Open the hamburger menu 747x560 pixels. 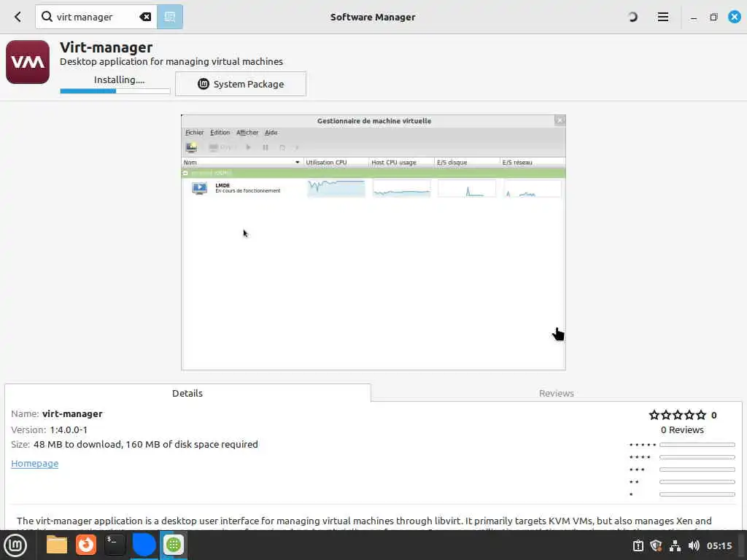662,17
